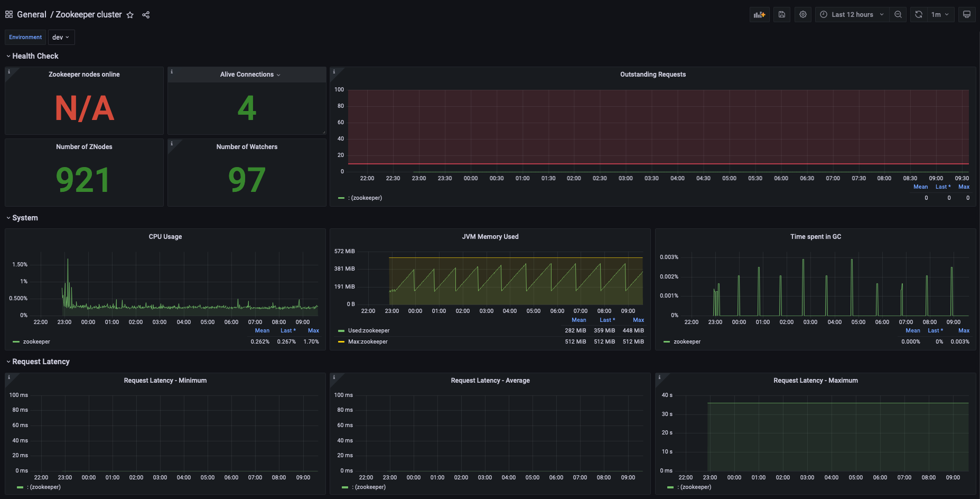This screenshot has width=980, height=499.
Task: Click the 97 watchers stat value
Action: pyautogui.click(x=247, y=180)
